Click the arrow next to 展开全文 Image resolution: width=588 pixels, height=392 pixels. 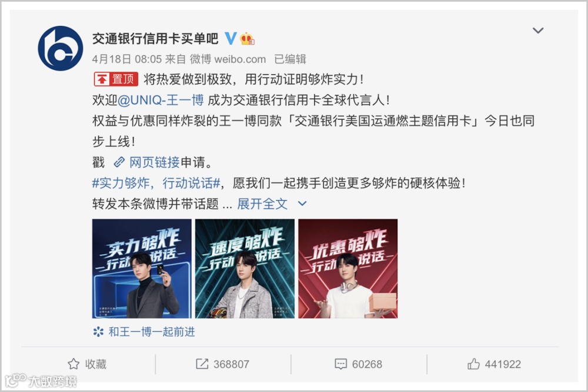[302, 203]
